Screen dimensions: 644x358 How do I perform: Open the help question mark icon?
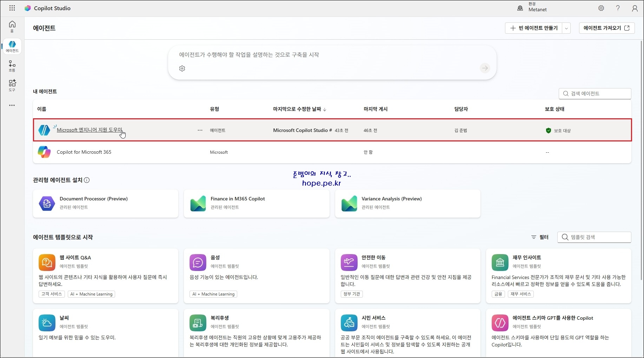(x=618, y=8)
